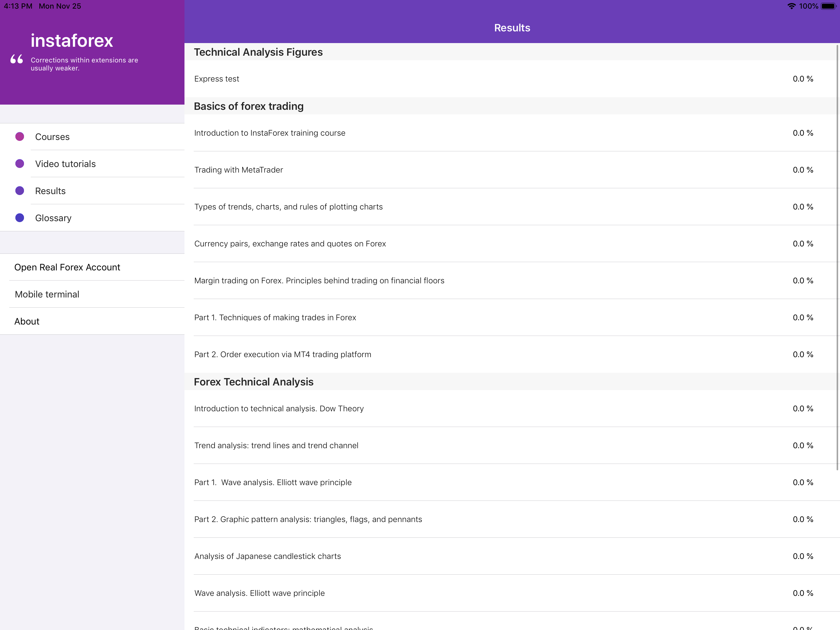Screen dimensions: 840x630
Task: Tap the instaforex logo text
Action: click(x=72, y=41)
